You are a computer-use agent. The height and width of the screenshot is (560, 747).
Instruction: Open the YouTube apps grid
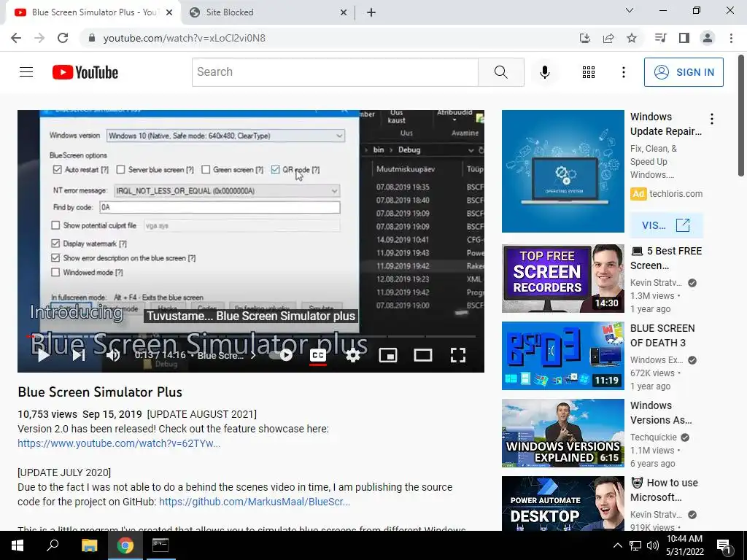[589, 72]
